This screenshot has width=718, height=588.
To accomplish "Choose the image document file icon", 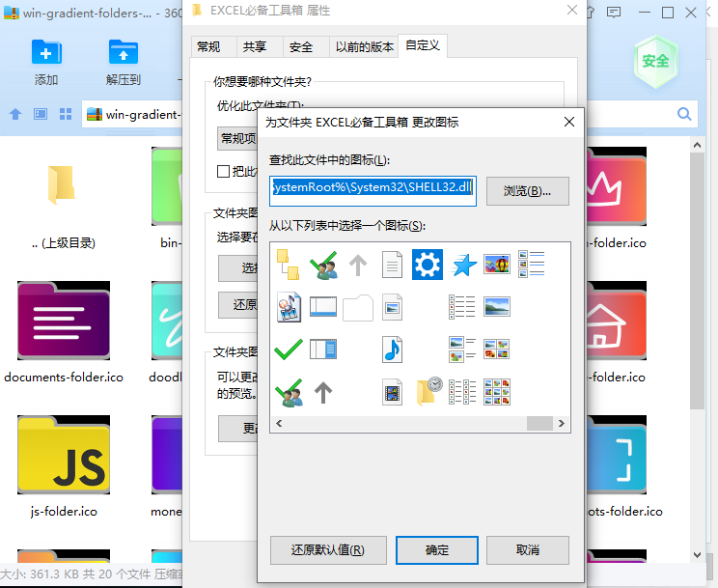I will coord(393,307).
